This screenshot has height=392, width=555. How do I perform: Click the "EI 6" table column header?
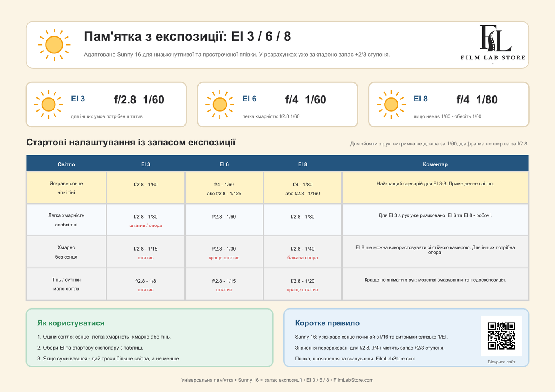[x=224, y=164]
